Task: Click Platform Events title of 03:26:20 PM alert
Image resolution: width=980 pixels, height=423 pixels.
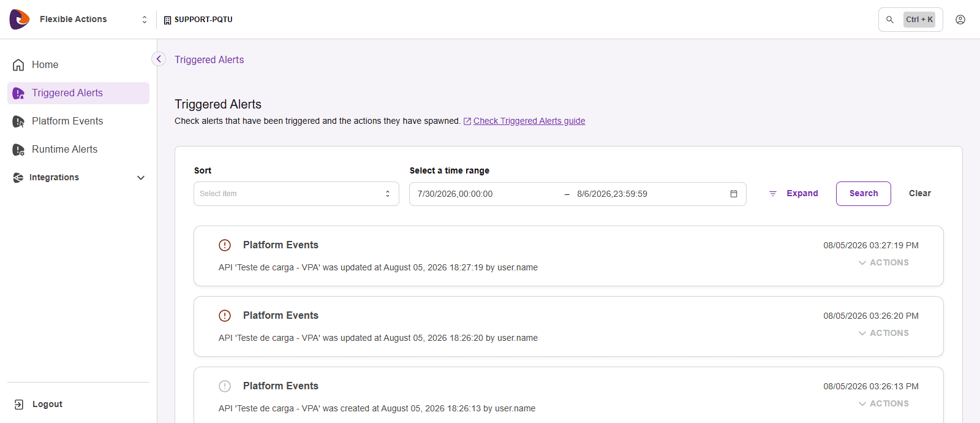Action: click(281, 316)
